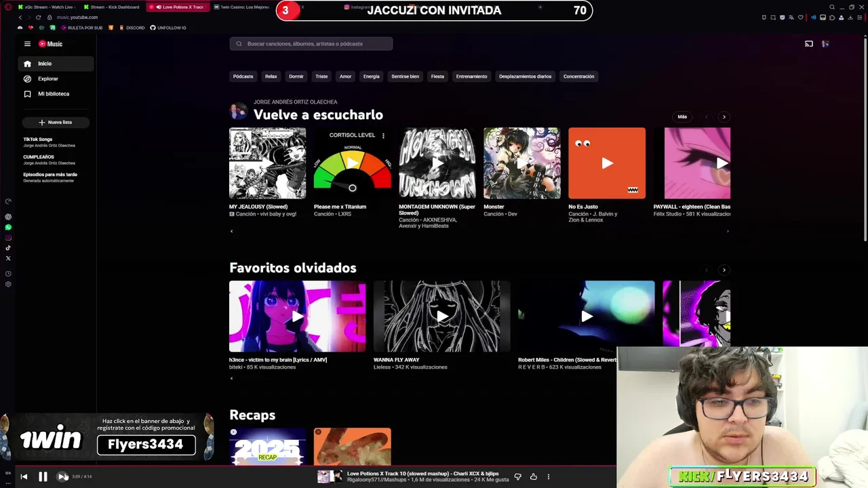Viewport: 868px width, 488px height.
Task: Select the Triste mood chip
Action: coord(321,77)
